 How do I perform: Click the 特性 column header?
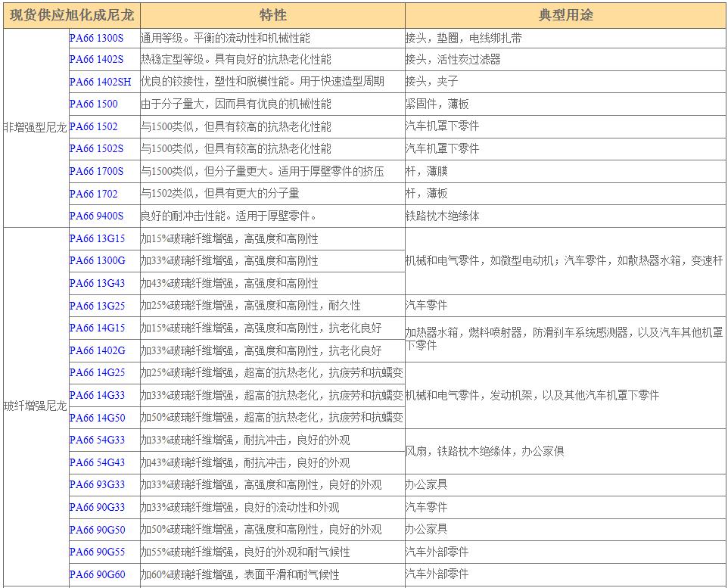click(x=272, y=15)
